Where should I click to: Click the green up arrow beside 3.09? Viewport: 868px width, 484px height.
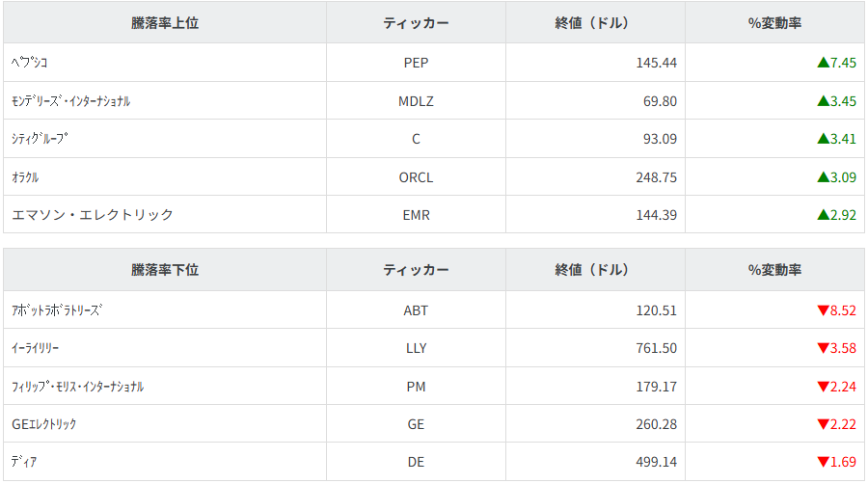[x=823, y=177]
